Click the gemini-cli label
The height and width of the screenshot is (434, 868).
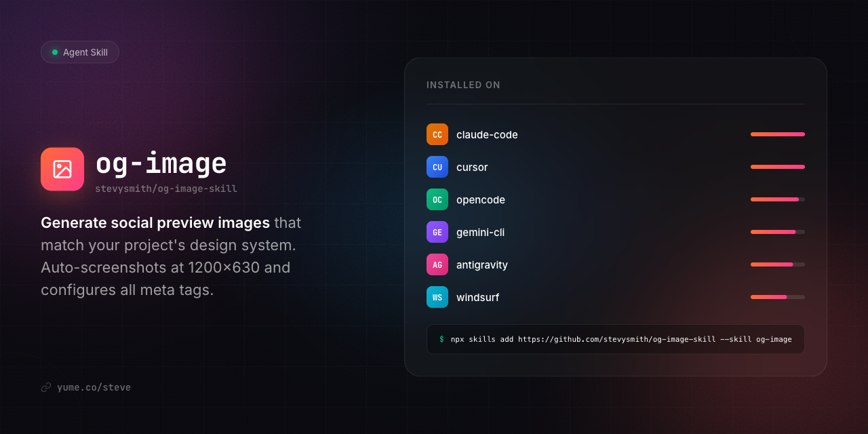click(480, 233)
